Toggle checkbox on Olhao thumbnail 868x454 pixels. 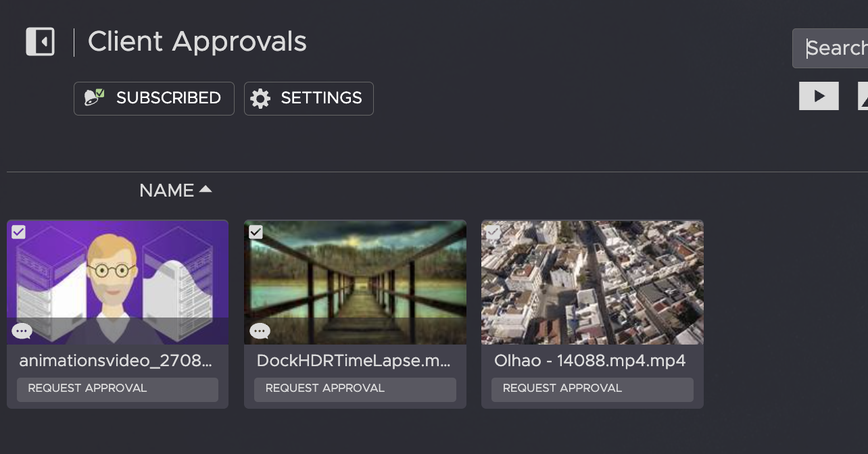[493, 232]
